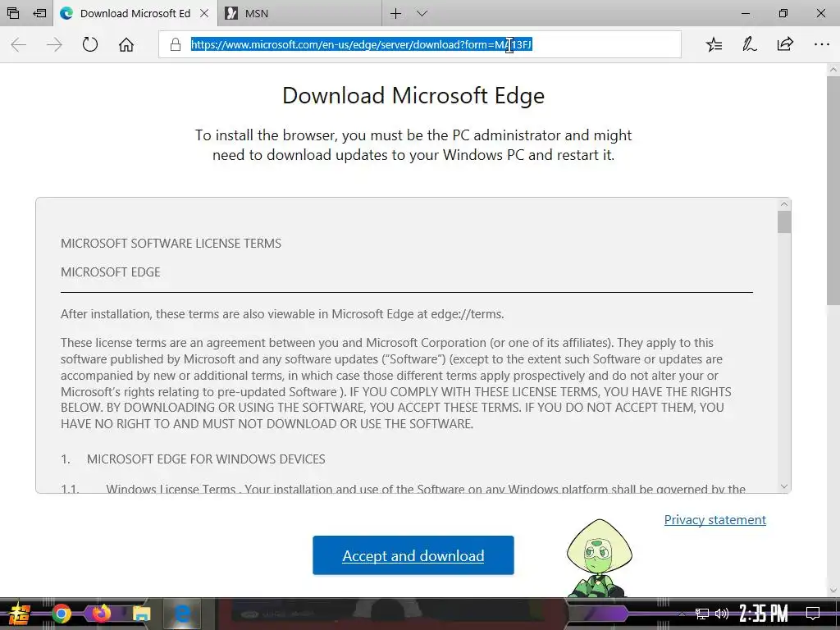Open volume control tray icon

point(722,614)
